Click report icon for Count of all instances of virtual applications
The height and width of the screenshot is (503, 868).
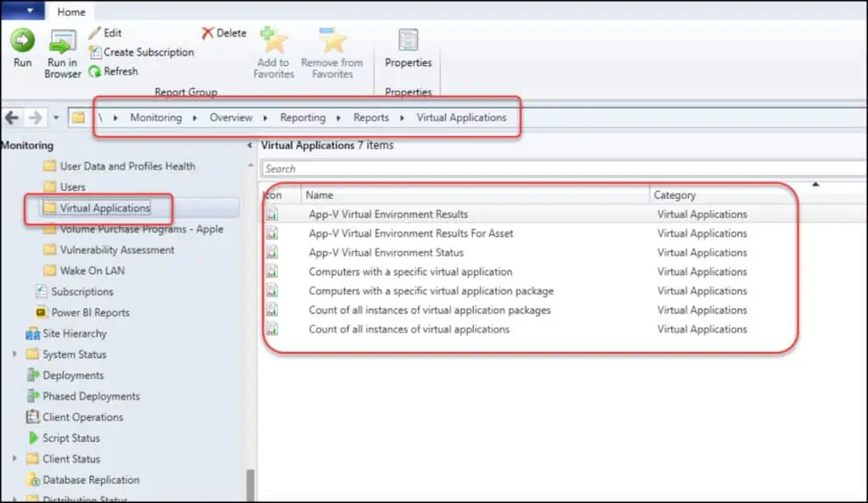pyautogui.click(x=272, y=329)
